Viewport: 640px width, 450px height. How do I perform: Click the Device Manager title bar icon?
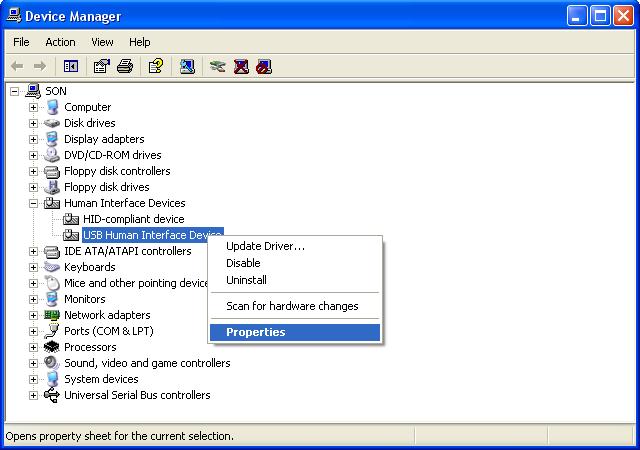point(14,15)
